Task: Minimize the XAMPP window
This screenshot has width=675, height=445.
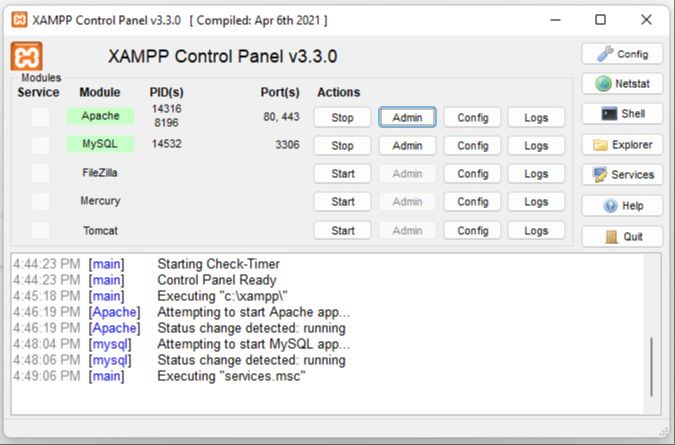Action: click(555, 20)
